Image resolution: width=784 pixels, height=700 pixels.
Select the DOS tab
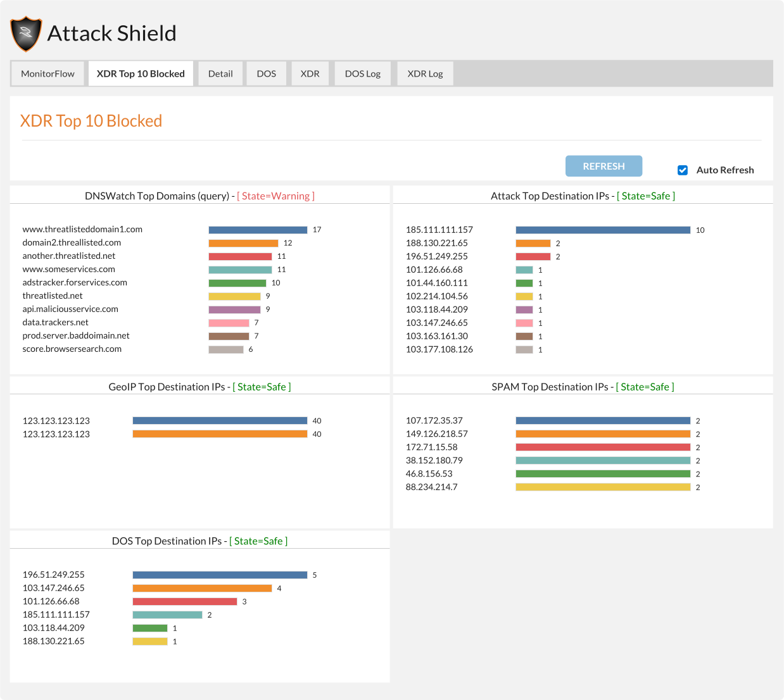pos(266,74)
